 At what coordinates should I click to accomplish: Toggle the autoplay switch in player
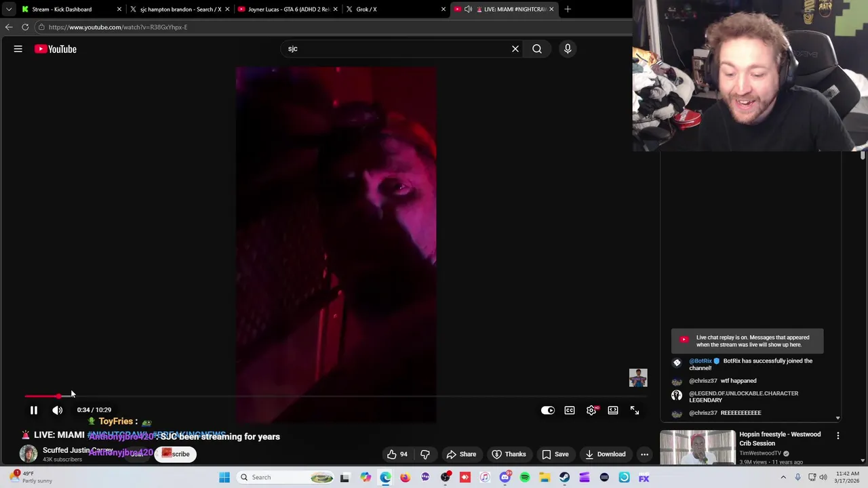pyautogui.click(x=548, y=410)
